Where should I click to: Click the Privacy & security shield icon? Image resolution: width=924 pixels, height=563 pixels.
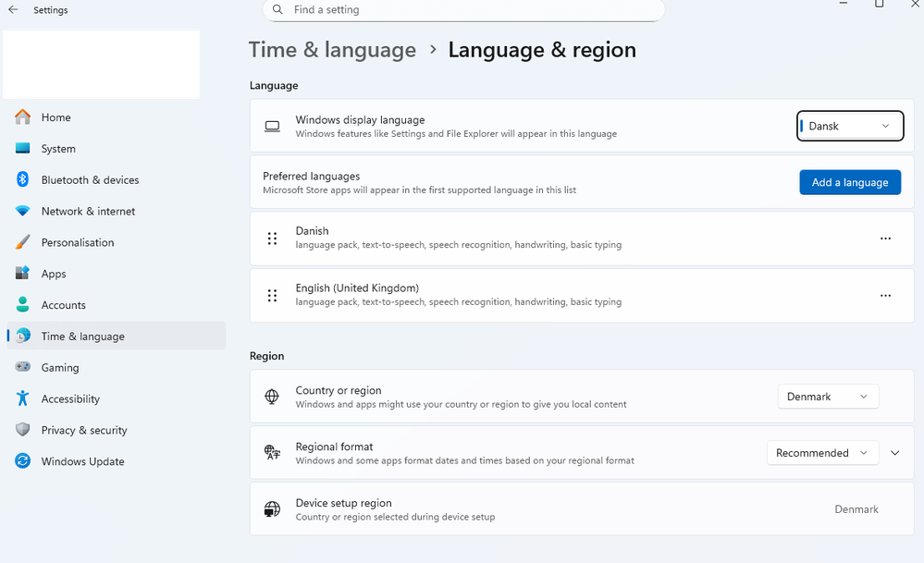22,430
